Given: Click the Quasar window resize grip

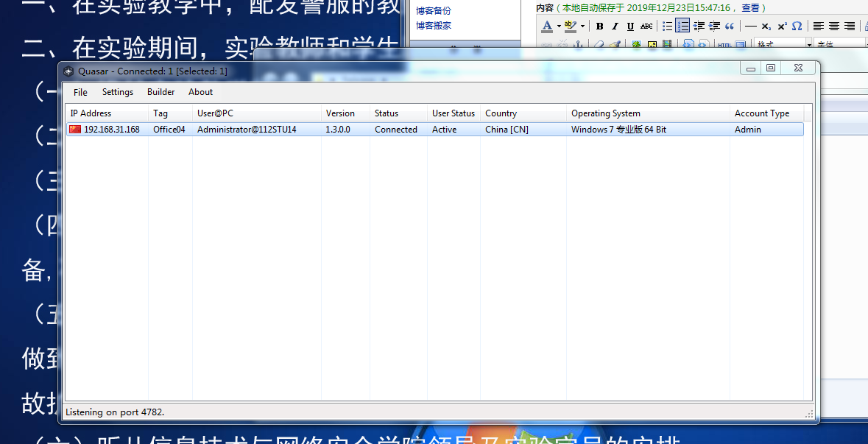Looking at the screenshot, I should point(809,413).
